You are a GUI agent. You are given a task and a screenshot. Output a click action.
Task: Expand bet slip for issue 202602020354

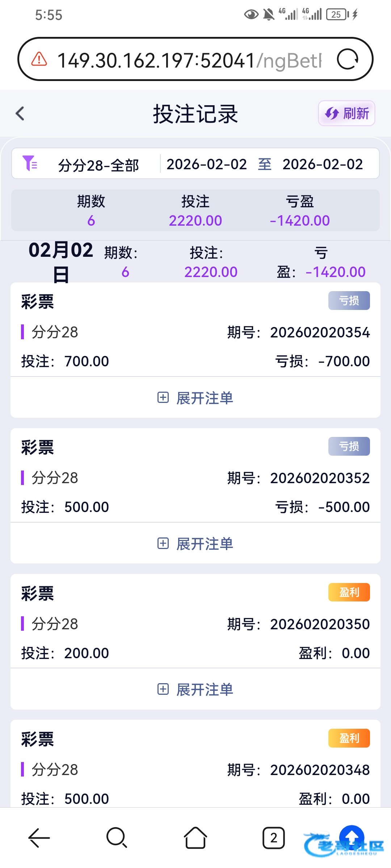[195, 398]
